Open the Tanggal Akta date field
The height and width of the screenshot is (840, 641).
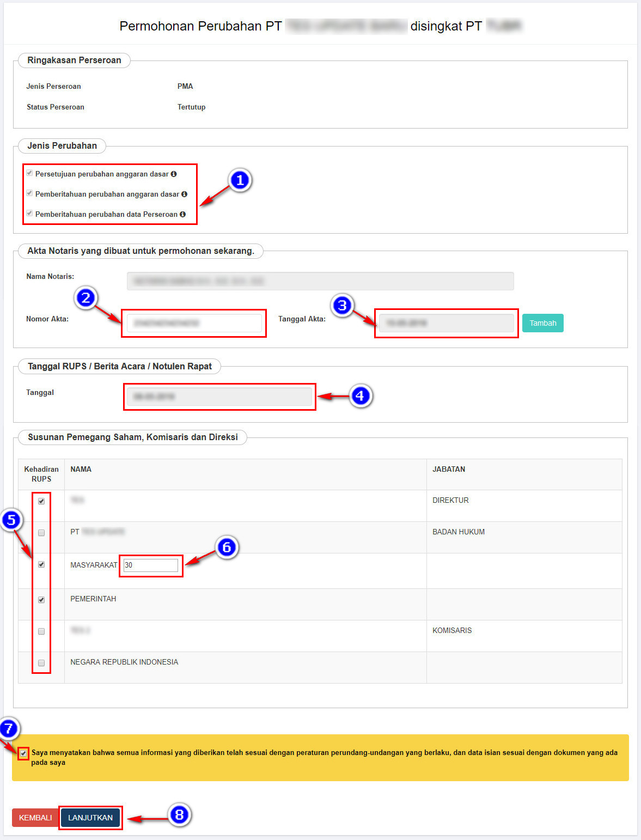click(x=446, y=323)
